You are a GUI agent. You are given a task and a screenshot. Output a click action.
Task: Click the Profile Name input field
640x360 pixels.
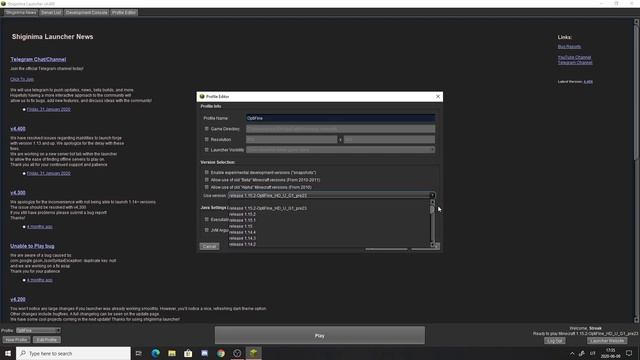coord(340,118)
